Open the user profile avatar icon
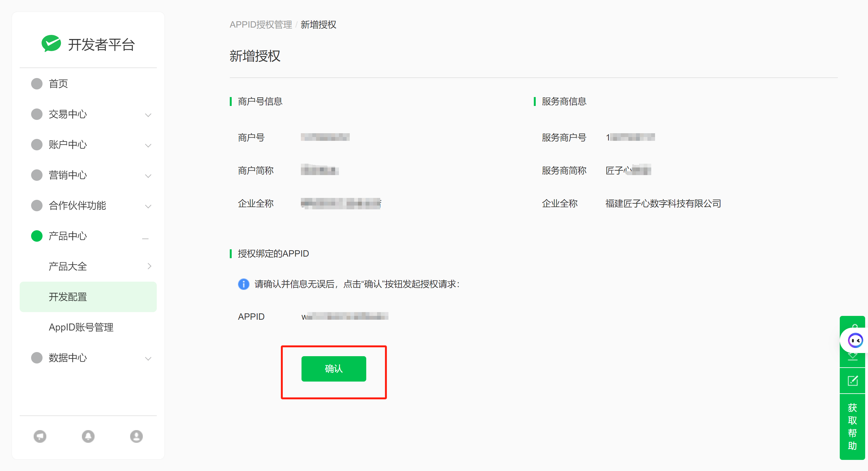 (136, 436)
